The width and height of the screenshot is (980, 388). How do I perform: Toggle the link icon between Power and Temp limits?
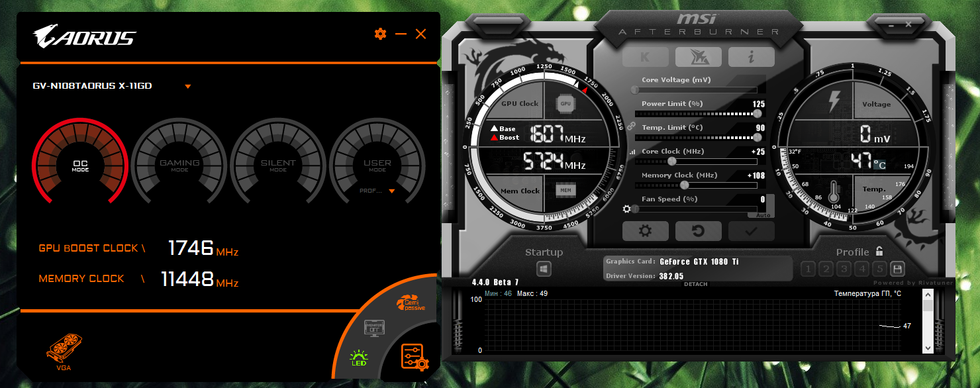tap(631, 125)
